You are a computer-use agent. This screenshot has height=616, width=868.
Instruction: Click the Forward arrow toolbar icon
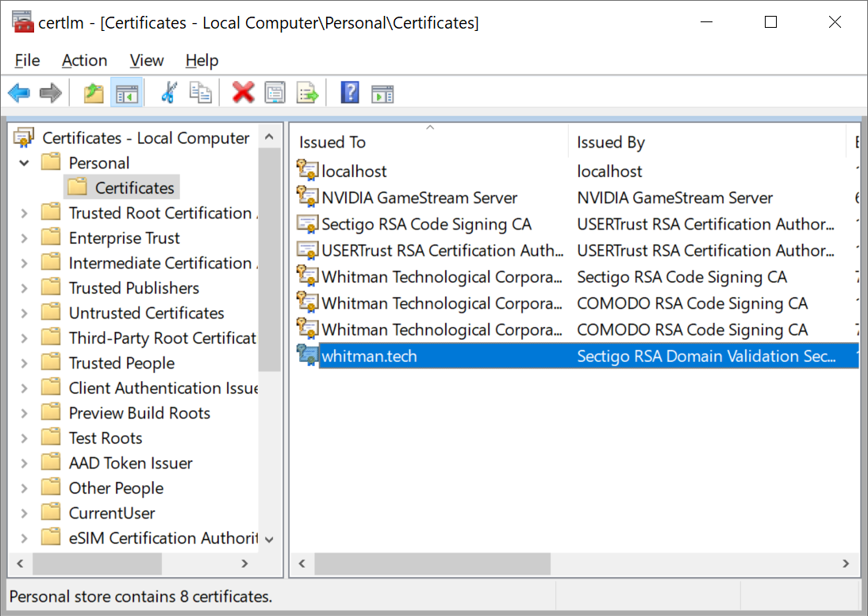[50, 93]
